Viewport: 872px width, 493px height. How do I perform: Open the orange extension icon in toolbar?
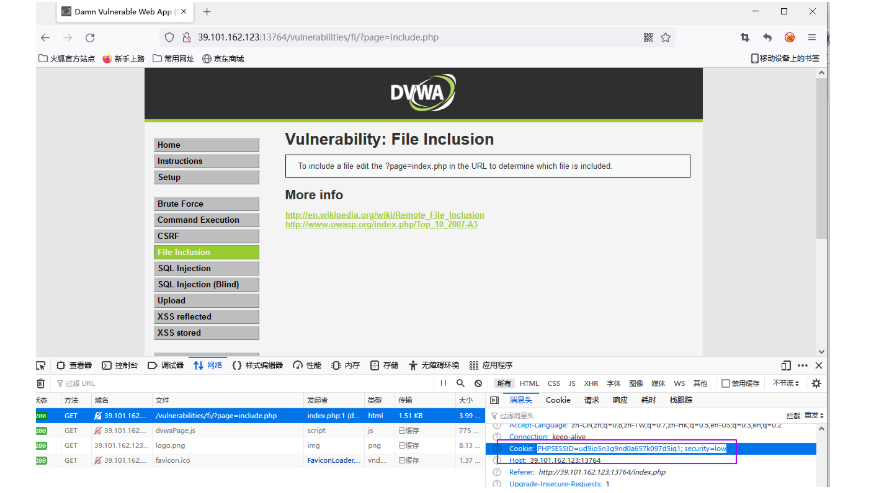(790, 37)
